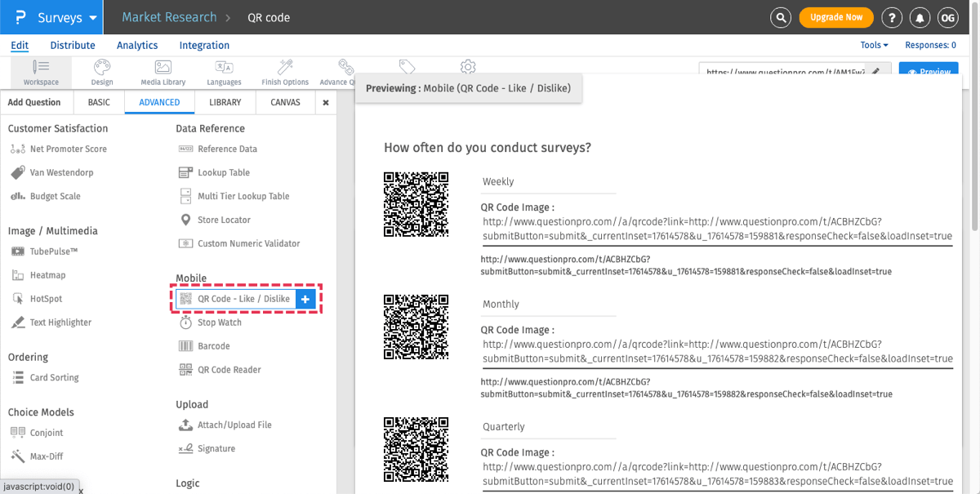Select the Net Promoter Score question

[68, 149]
